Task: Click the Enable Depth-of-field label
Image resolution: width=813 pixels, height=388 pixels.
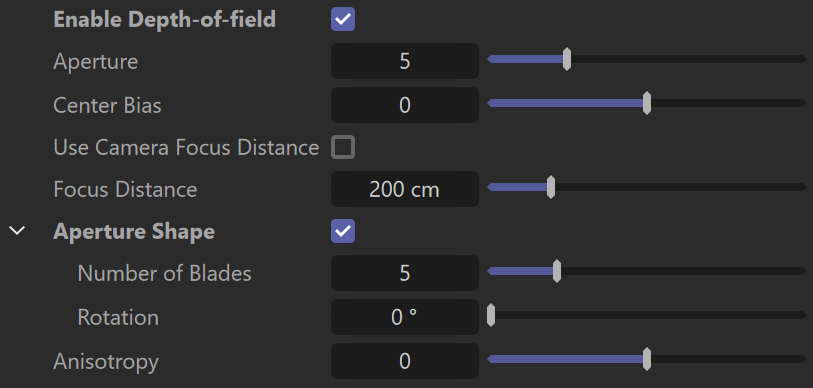Action: tap(164, 20)
